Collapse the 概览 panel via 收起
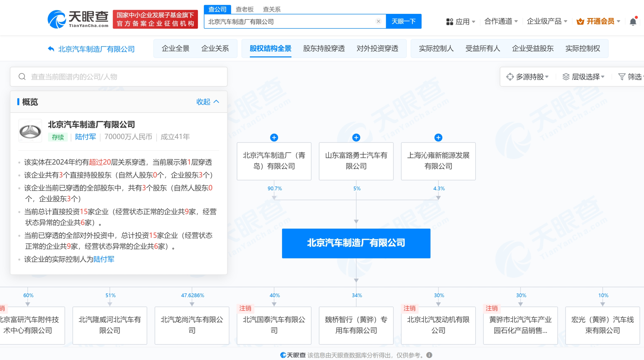Viewport: 644px width, 360px height. [x=208, y=102]
